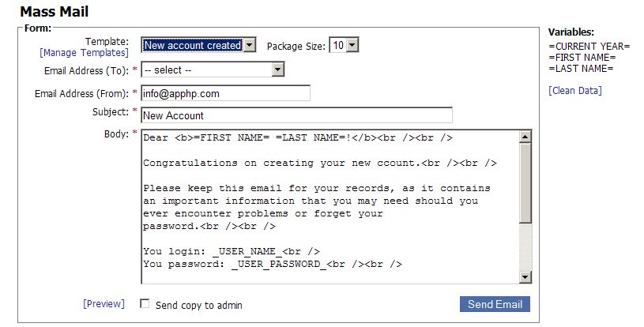This screenshot has width=644, height=327.
Task: Click into the Subject text field
Action: [296, 115]
